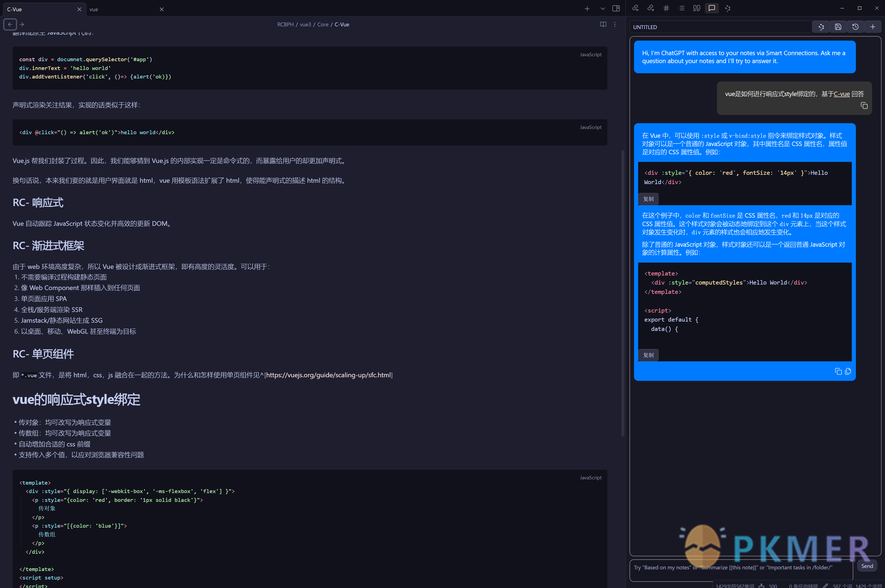
Task: Click the list item 单页面应用 SPA
Action: pyautogui.click(x=44, y=299)
